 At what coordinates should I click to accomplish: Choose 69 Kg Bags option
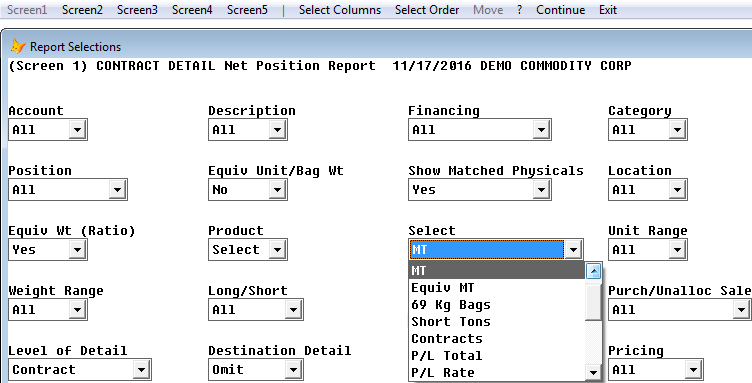pos(497,304)
